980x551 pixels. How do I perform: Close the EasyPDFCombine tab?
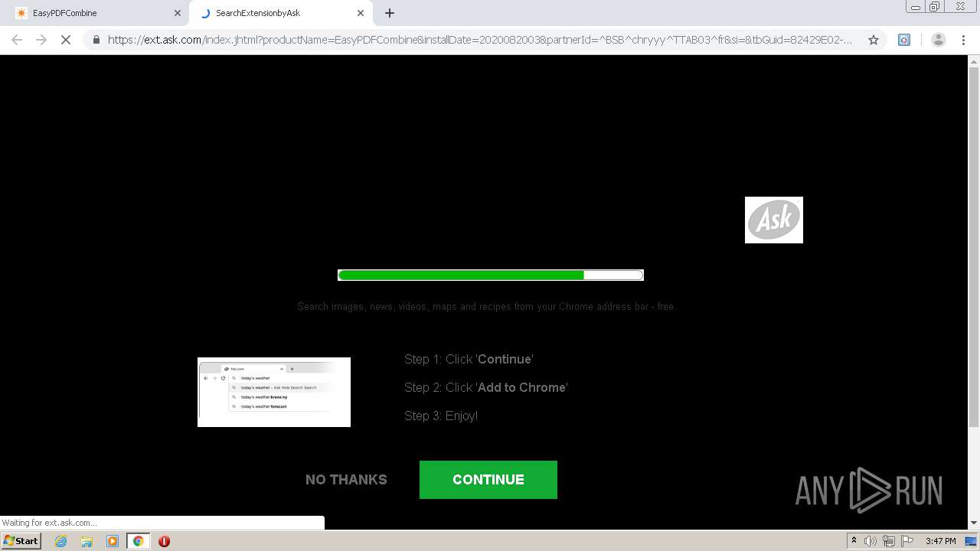point(178,13)
